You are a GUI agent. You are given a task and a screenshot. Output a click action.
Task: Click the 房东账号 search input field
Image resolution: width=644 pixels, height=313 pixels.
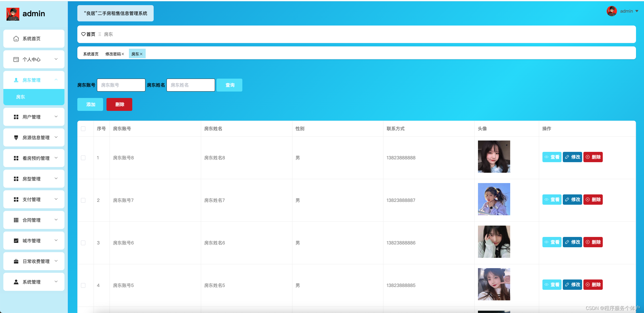tap(121, 85)
